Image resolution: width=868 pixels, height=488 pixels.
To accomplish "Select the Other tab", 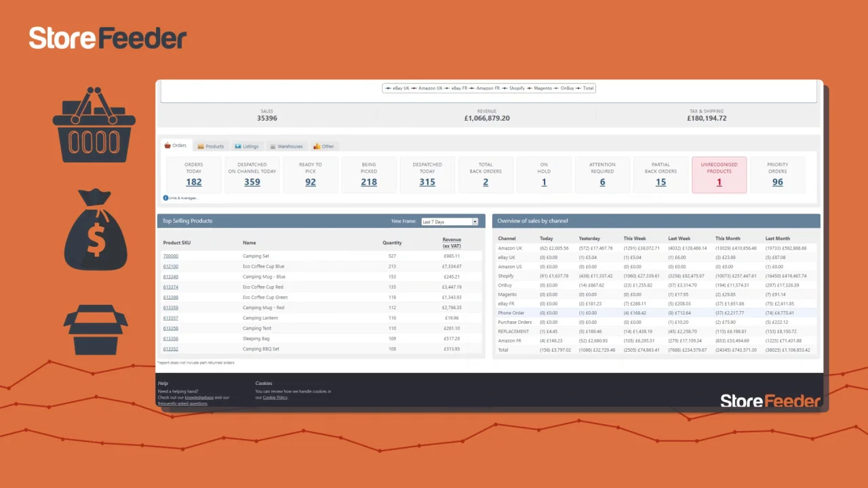I will click(x=324, y=146).
